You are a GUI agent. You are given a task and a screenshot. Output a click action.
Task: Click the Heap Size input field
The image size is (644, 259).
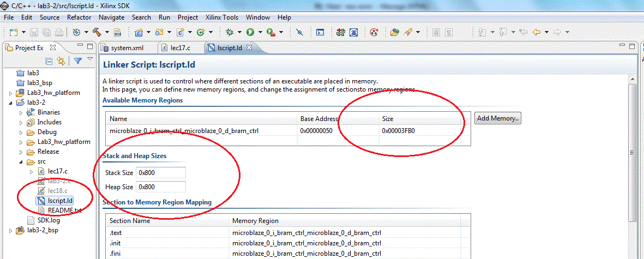coord(161,187)
